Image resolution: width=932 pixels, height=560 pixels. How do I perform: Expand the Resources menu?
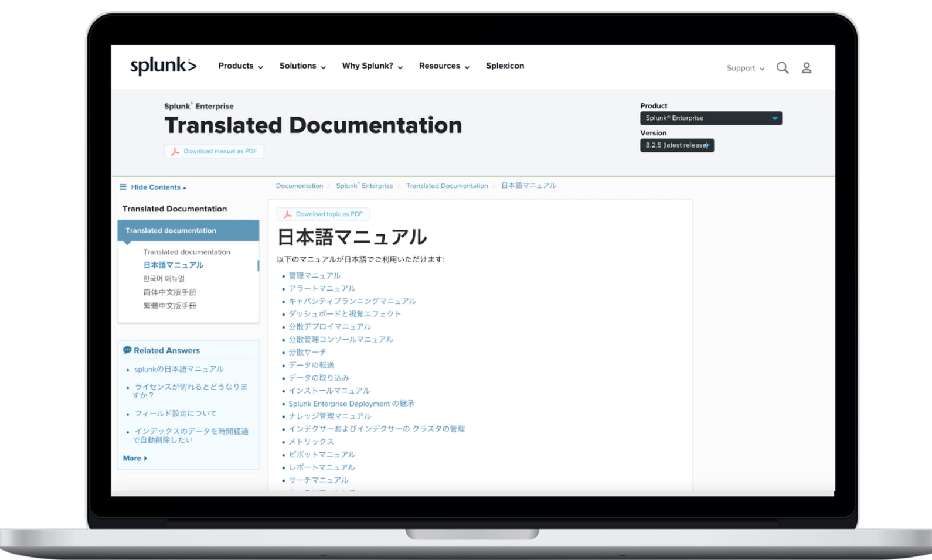(444, 66)
